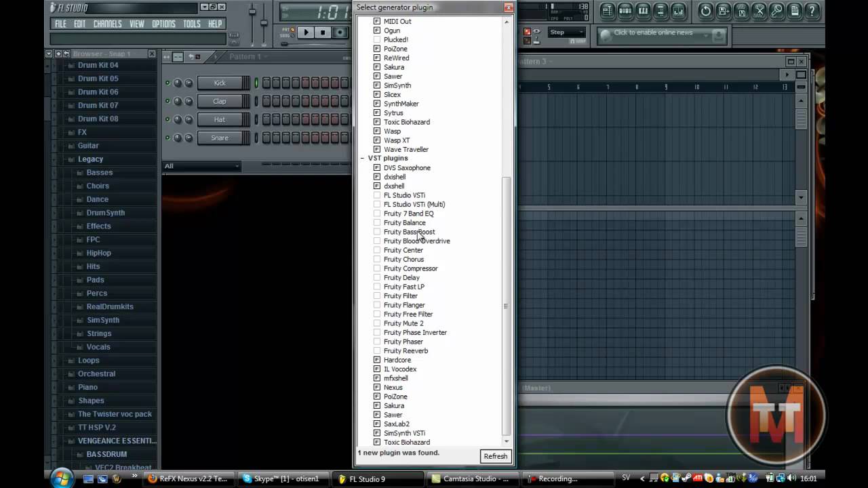This screenshot has width=868, height=488.
Task: Click the browser collapse-up arrow icon
Action: click(58, 54)
